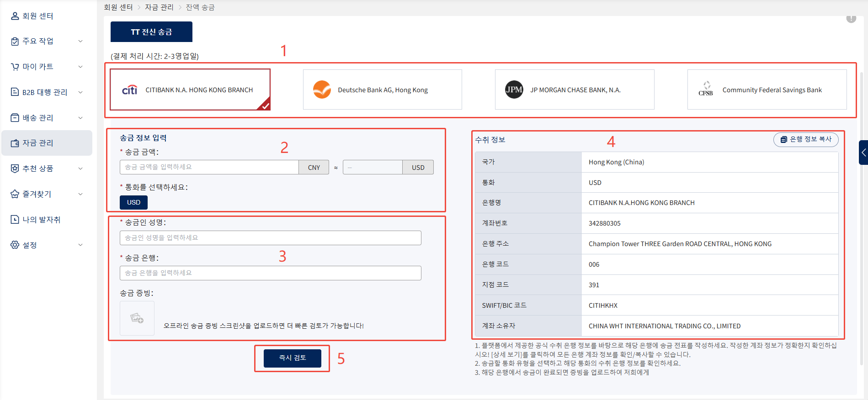This screenshot has height=400, width=868.
Task: Switch to the TT 전신 송금 tab
Action: [x=151, y=32]
